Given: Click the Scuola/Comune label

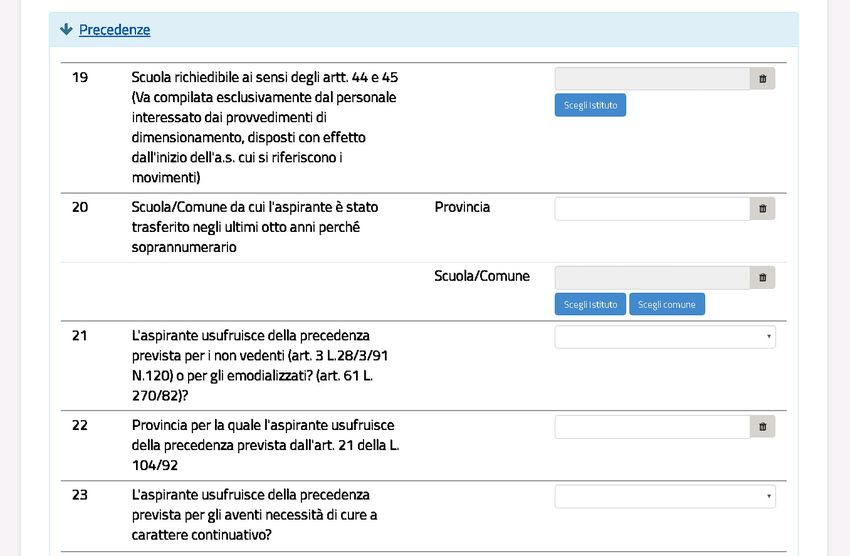Looking at the screenshot, I should click(x=482, y=276).
